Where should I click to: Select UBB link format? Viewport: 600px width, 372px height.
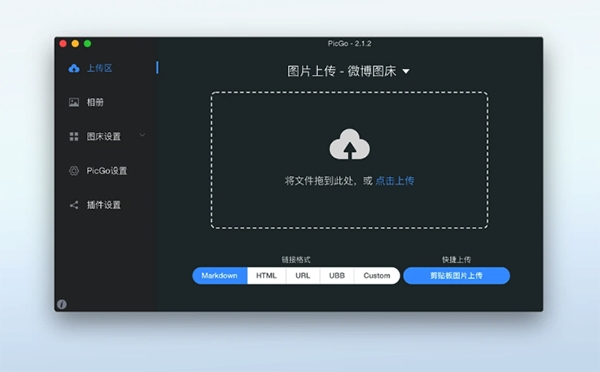pyautogui.click(x=337, y=276)
